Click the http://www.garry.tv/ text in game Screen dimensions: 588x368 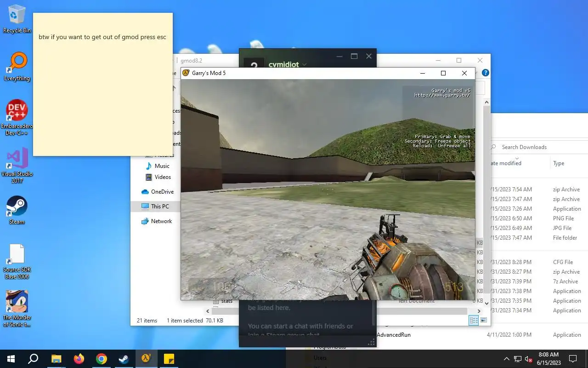[442, 95]
